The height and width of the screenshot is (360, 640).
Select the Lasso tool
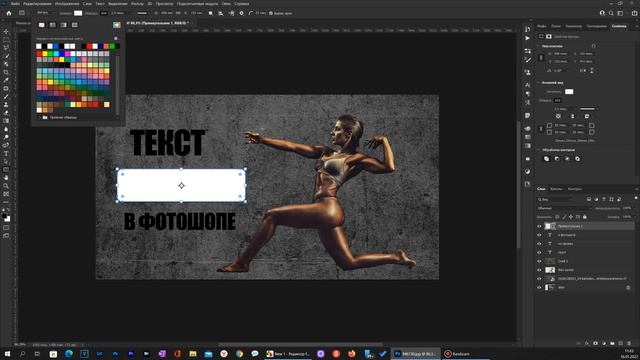pyautogui.click(x=6, y=48)
